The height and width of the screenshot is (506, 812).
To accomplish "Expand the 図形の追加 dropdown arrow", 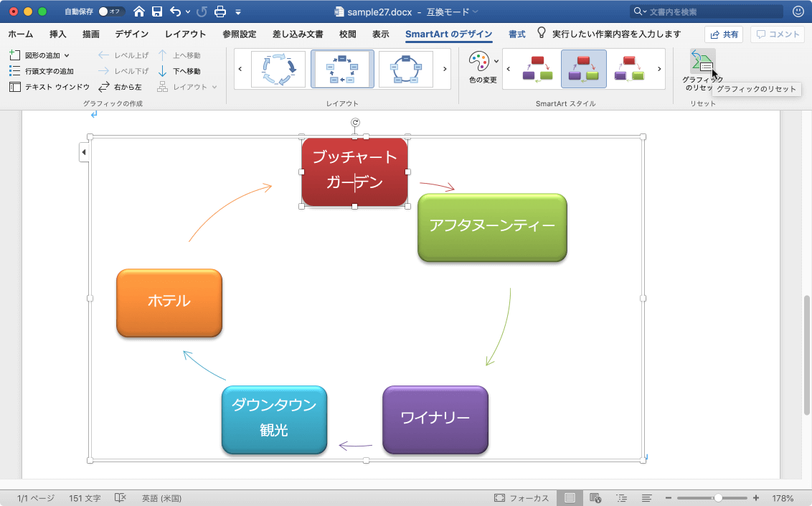I will click(67, 55).
